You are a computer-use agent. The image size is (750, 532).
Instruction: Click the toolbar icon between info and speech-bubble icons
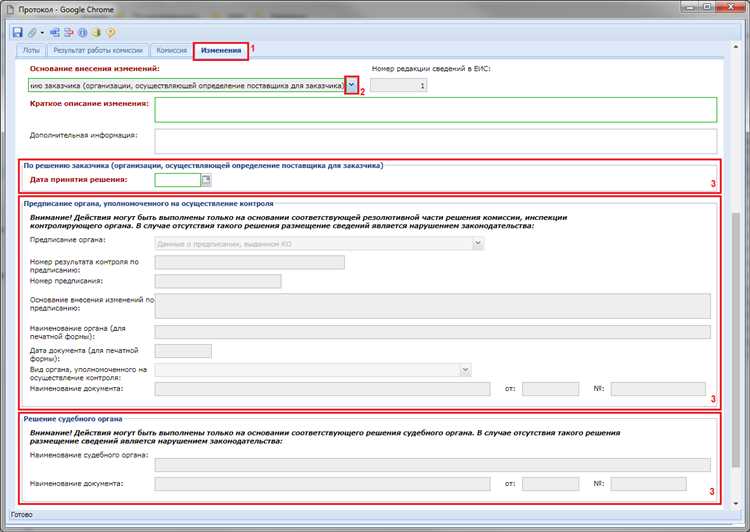click(x=96, y=32)
